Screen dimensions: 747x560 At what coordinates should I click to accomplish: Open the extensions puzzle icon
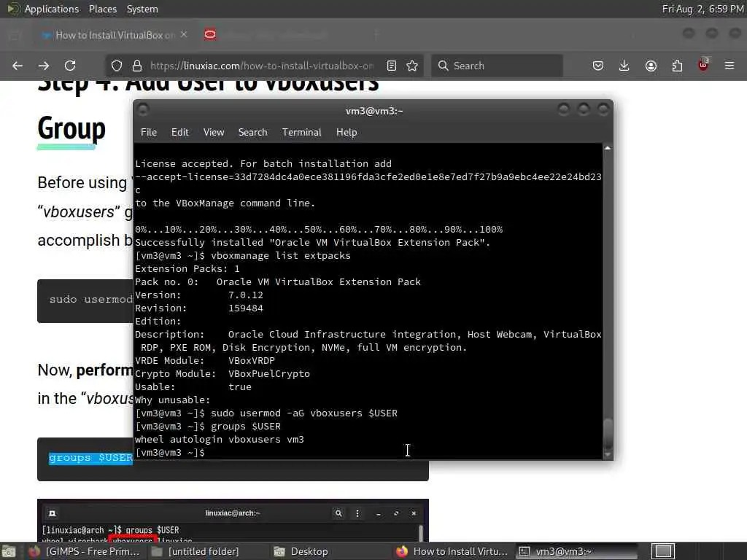(677, 66)
